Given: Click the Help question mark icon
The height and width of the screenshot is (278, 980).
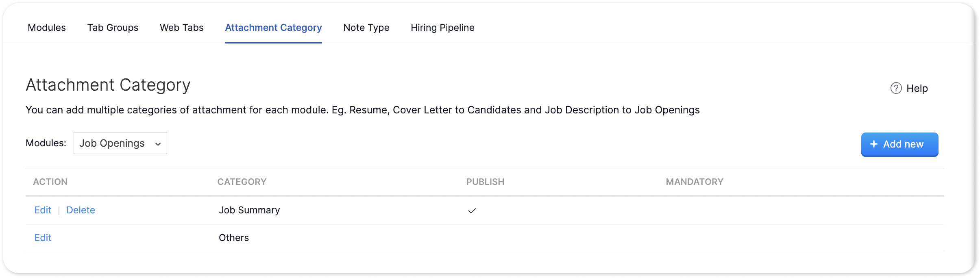Looking at the screenshot, I should (896, 88).
